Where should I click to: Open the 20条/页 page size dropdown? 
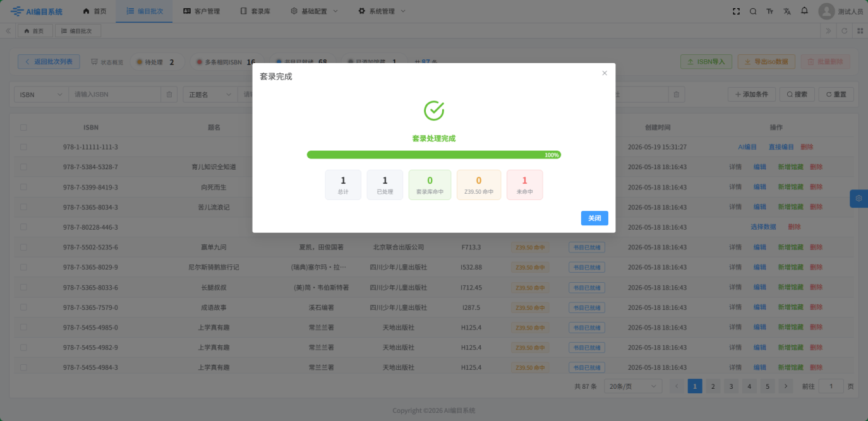pos(633,386)
